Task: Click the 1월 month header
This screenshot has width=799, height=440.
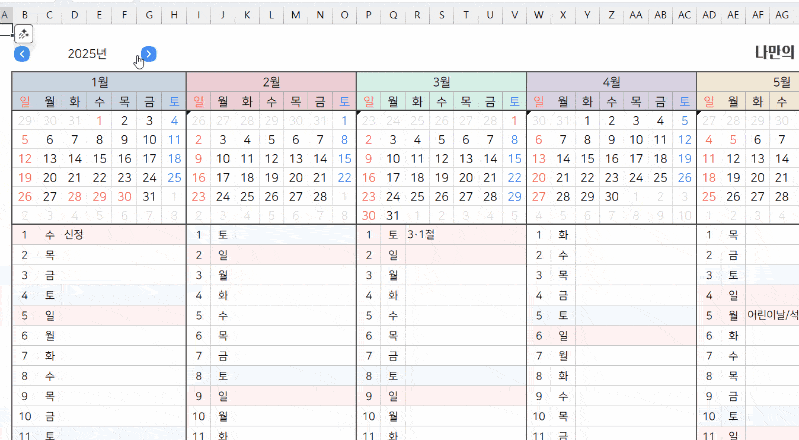Action: 99,82
